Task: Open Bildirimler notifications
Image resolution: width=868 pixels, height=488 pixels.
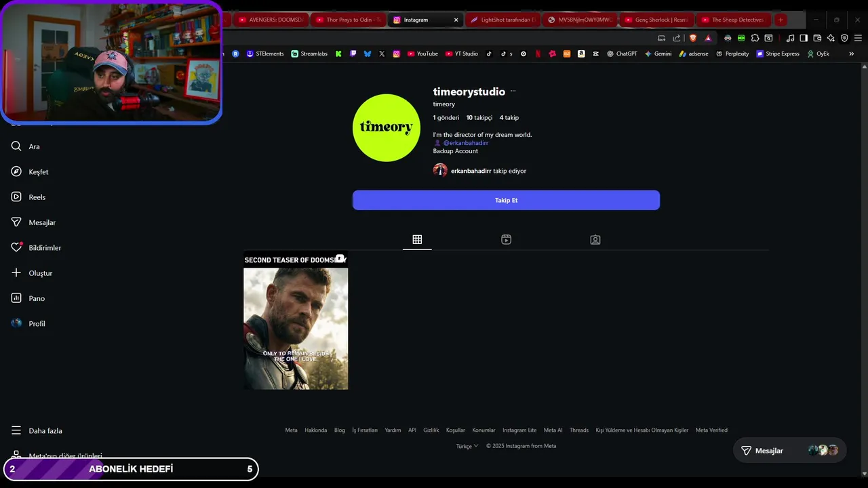Action: click(35, 247)
